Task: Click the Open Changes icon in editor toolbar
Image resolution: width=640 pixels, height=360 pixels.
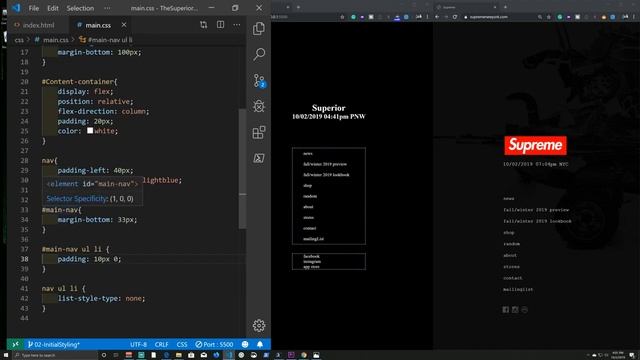Action: (x=203, y=25)
